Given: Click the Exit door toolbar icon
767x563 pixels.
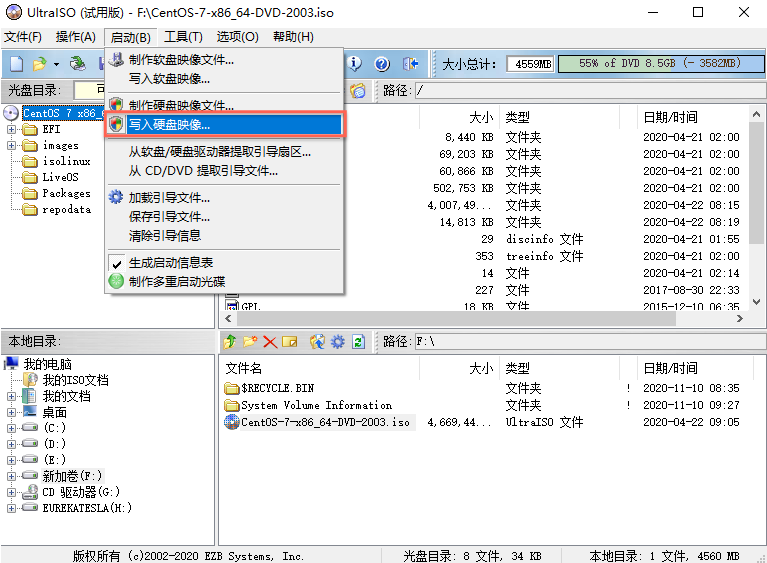Looking at the screenshot, I should click(410, 64).
